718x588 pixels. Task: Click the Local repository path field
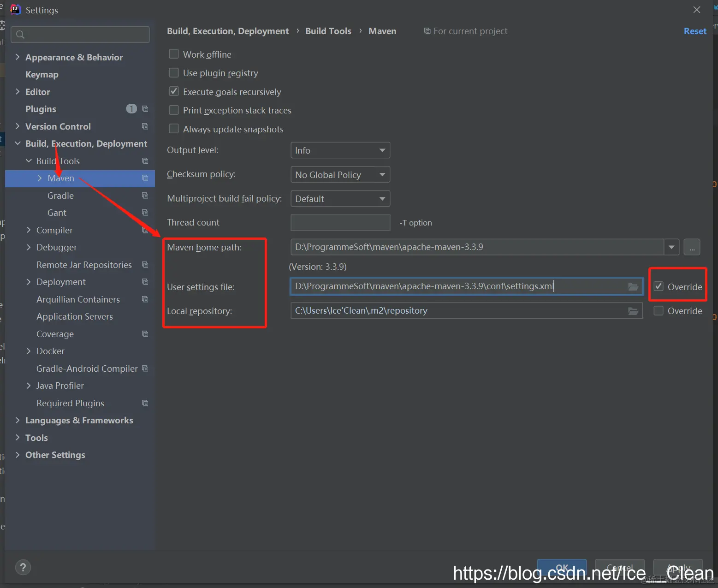466,311
